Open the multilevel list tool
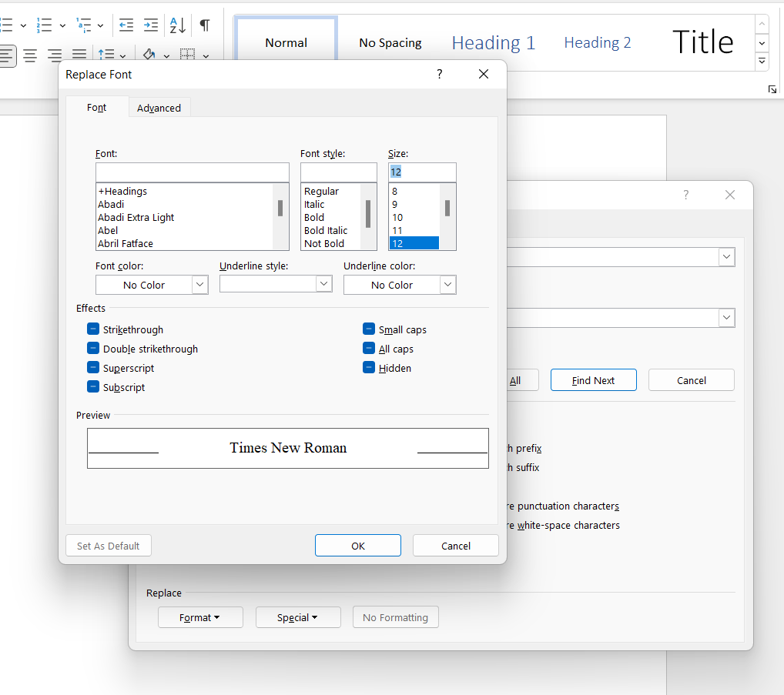Screen dimensions: 784x695 [x=83, y=25]
